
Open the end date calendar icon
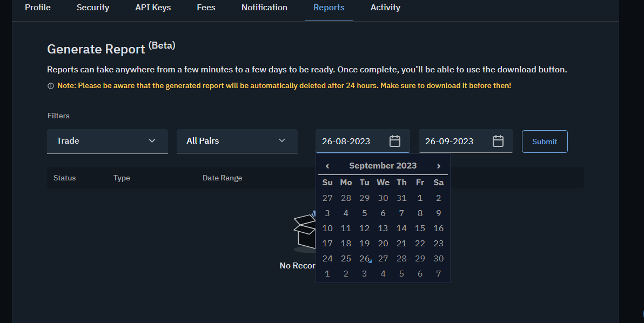[x=498, y=141]
